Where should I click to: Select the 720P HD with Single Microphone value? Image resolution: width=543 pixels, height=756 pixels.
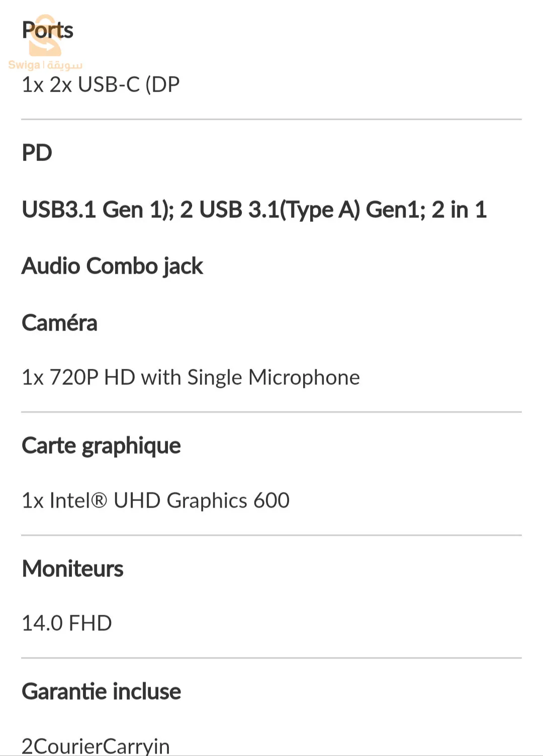191,377
